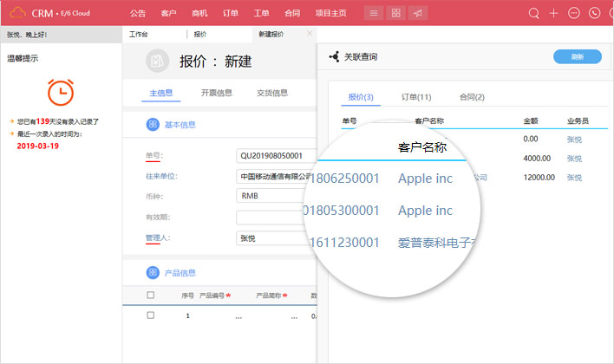
Task: Switch to the 订单(11) tab
Action: pos(416,96)
